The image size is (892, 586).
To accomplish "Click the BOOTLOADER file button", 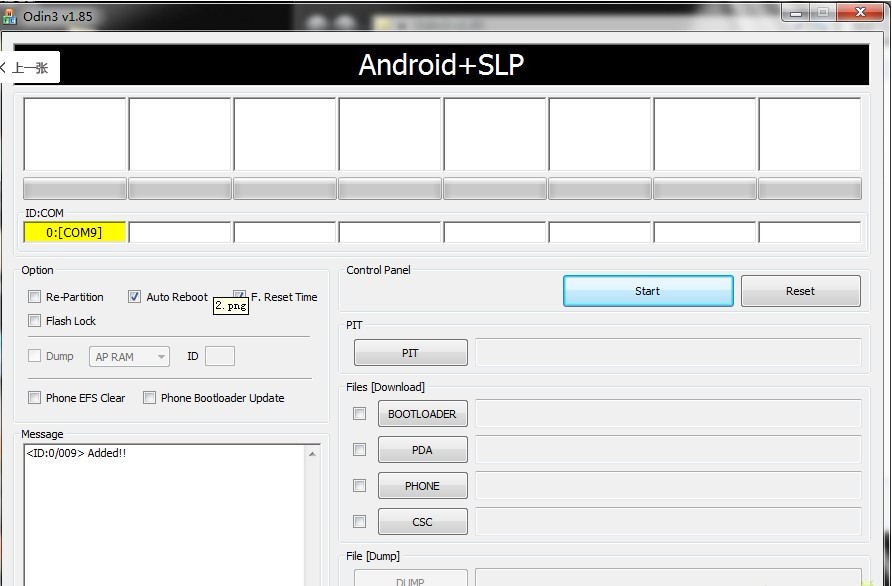I will (x=423, y=414).
